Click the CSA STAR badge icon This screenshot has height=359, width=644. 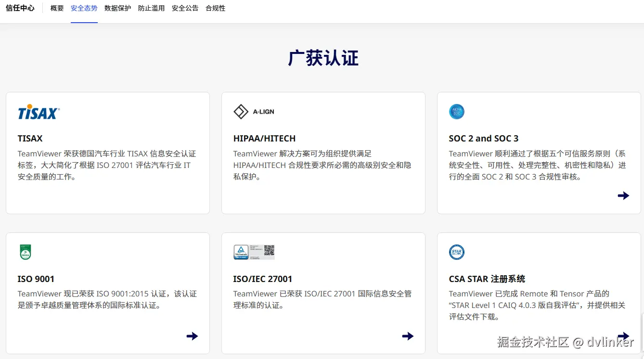457,252
